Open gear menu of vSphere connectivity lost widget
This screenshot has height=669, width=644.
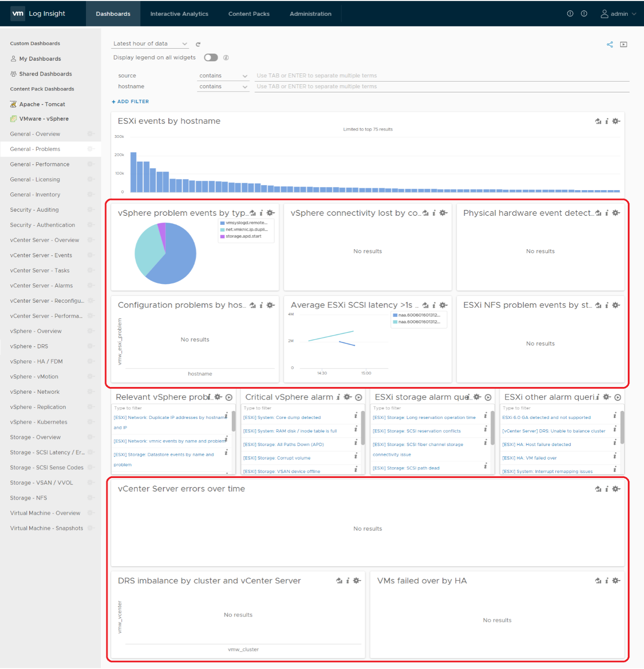443,213
